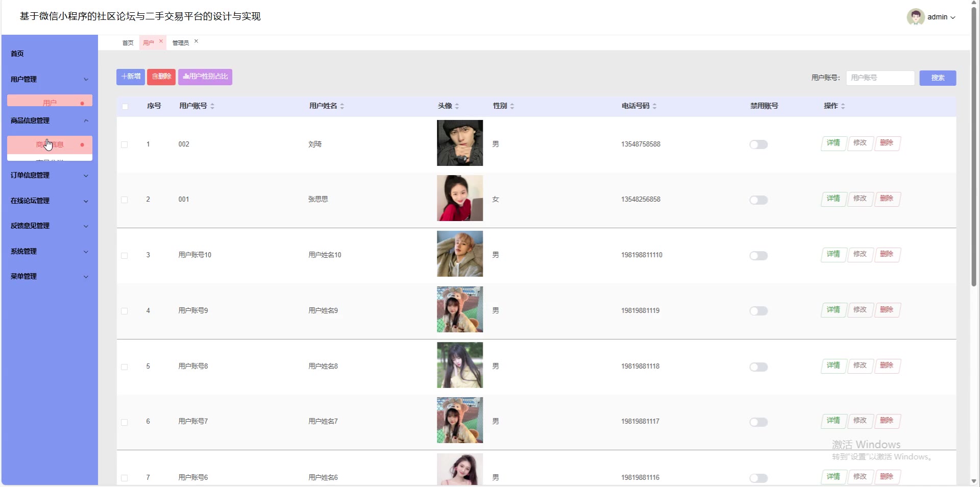Click the admin avatar icon
980x487 pixels.
pos(915,17)
